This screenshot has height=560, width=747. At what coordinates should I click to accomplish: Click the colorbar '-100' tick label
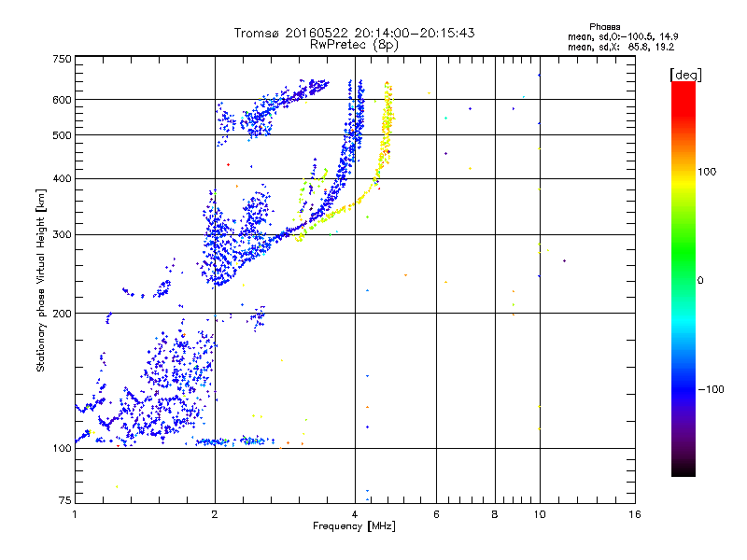(711, 389)
